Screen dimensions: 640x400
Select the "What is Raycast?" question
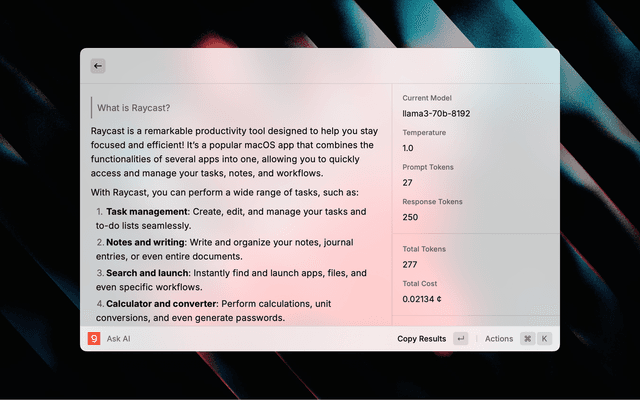[x=134, y=108]
